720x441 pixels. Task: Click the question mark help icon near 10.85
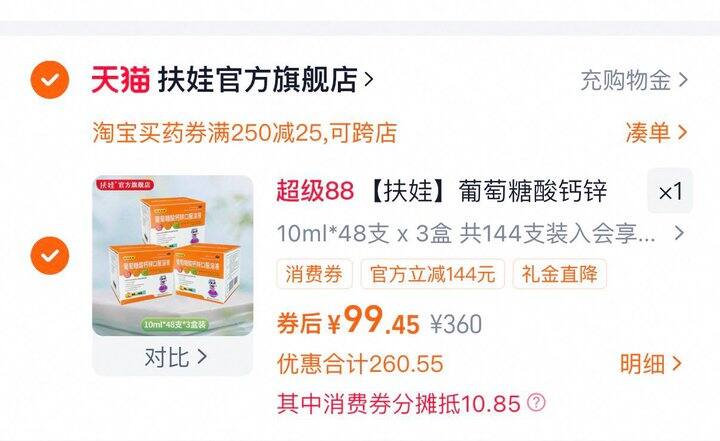[x=536, y=403]
